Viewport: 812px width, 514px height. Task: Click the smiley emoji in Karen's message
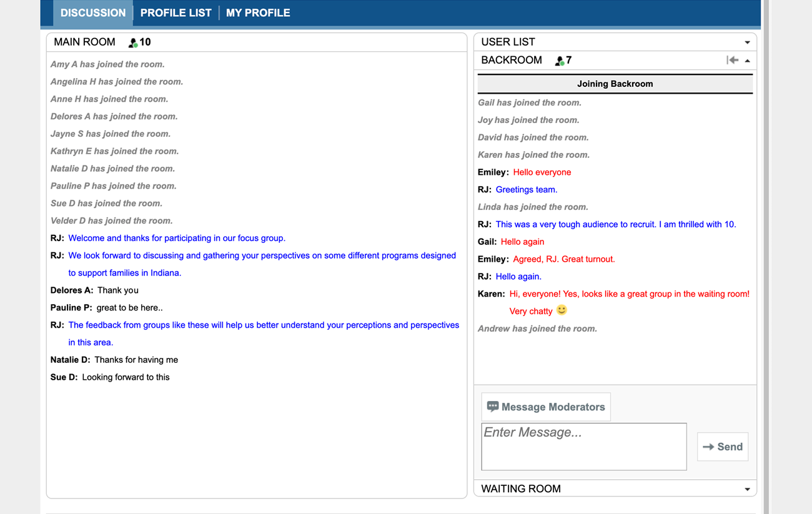(x=562, y=310)
